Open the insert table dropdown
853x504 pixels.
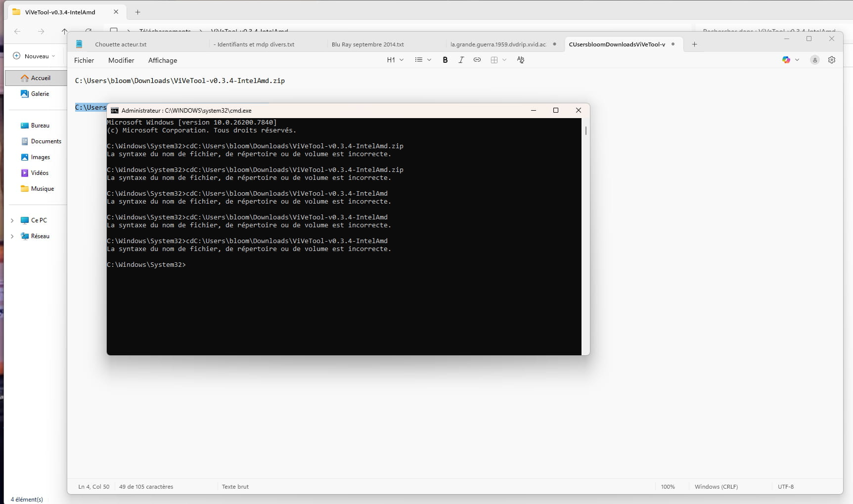click(498, 60)
